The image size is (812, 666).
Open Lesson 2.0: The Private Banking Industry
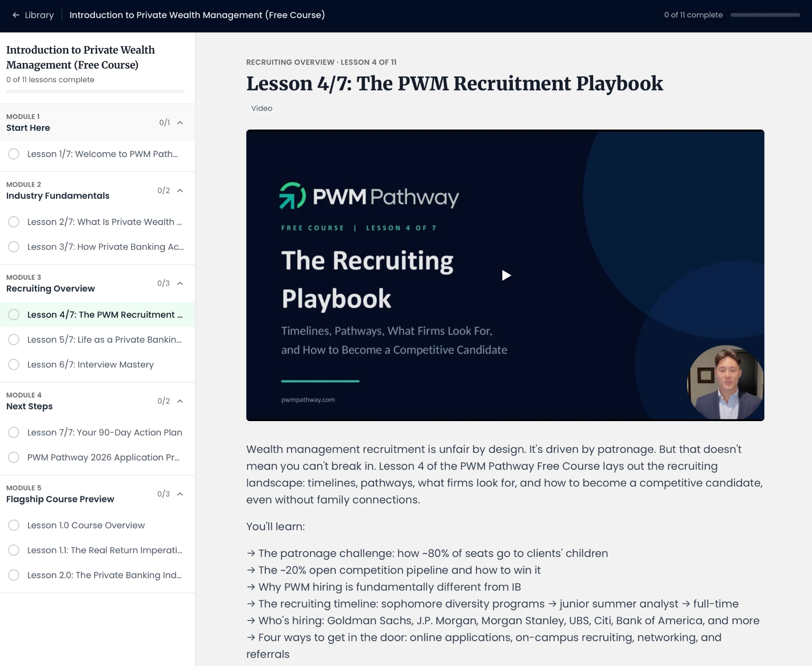pyautogui.click(x=97, y=575)
